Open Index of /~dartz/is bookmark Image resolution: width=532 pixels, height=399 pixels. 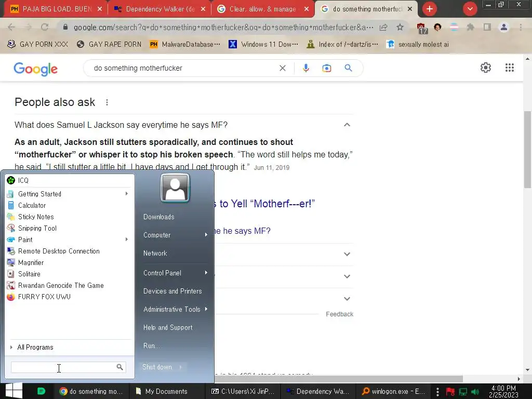342,45
